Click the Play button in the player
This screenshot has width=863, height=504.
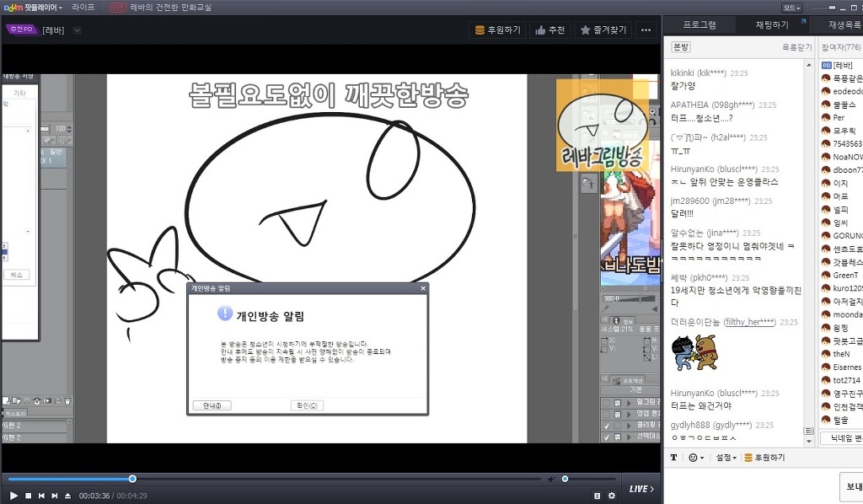13,496
